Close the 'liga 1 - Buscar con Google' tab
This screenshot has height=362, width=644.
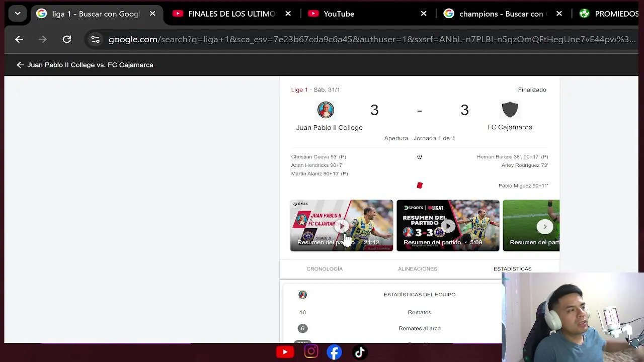(x=152, y=14)
